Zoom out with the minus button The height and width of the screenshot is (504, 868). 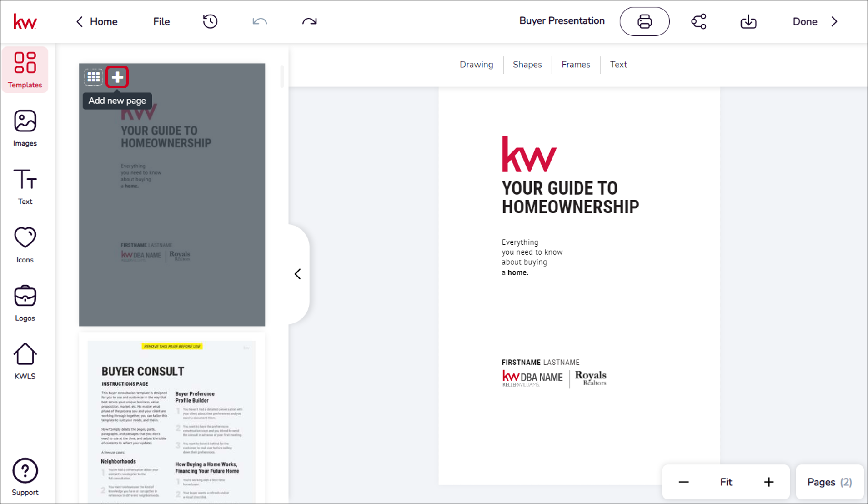tap(683, 482)
